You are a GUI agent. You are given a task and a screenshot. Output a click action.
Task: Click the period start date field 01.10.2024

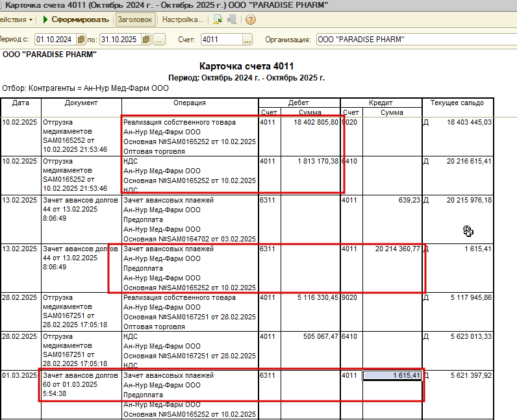coord(55,40)
